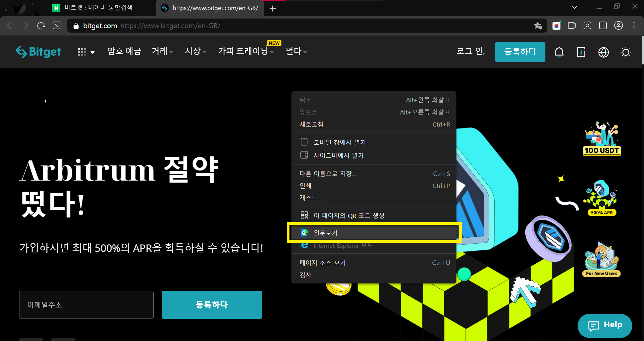Select 새로고침 in context menu
The image size is (644, 341).
click(x=374, y=124)
